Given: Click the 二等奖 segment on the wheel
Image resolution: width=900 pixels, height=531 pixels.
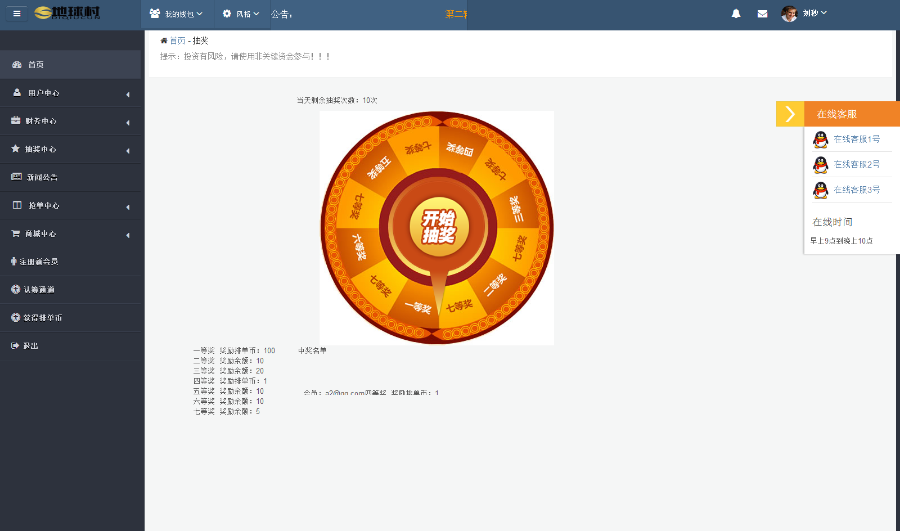Looking at the screenshot, I should [x=495, y=285].
